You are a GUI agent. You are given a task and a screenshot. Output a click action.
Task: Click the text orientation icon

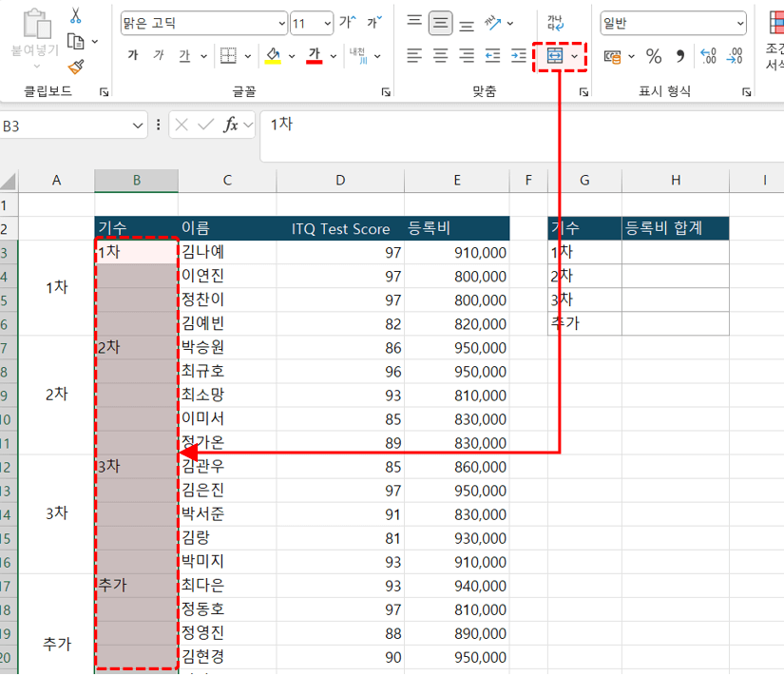(492, 23)
